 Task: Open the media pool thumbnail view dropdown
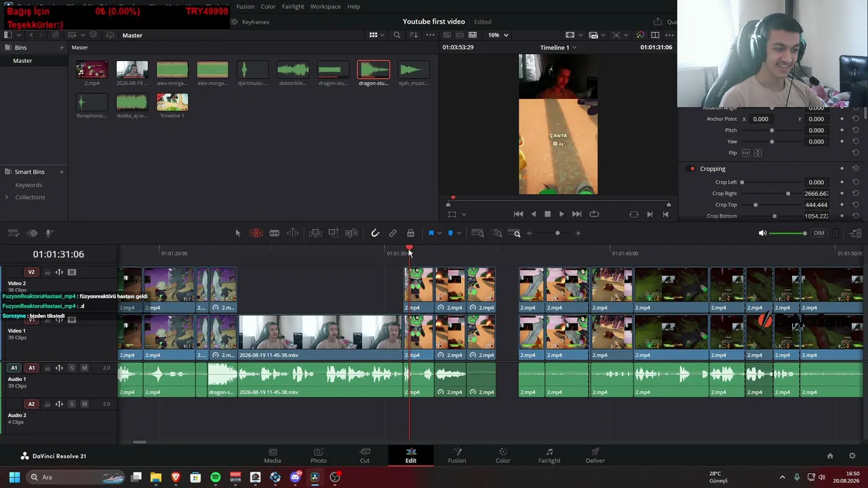pos(376,35)
